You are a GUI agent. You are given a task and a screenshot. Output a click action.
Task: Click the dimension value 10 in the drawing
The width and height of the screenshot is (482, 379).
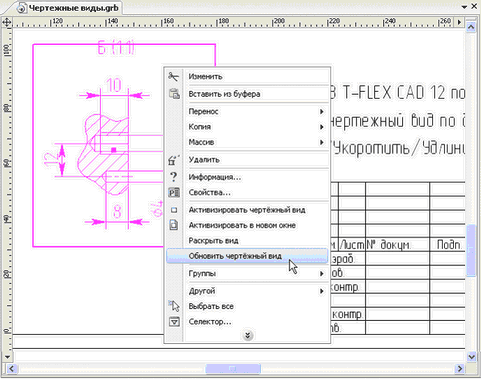pos(114,85)
